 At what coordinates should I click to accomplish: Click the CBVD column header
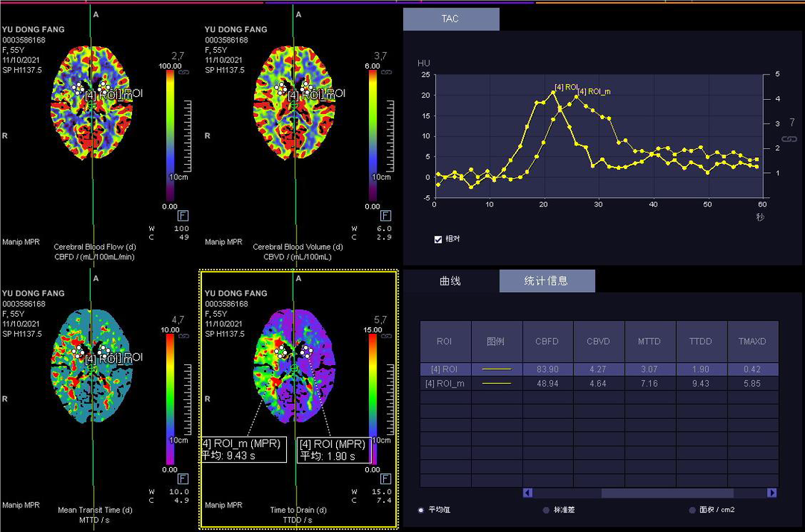click(x=599, y=341)
